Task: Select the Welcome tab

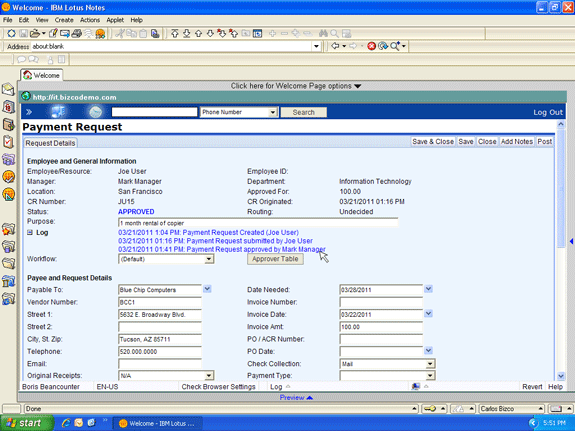Action: tap(41, 75)
